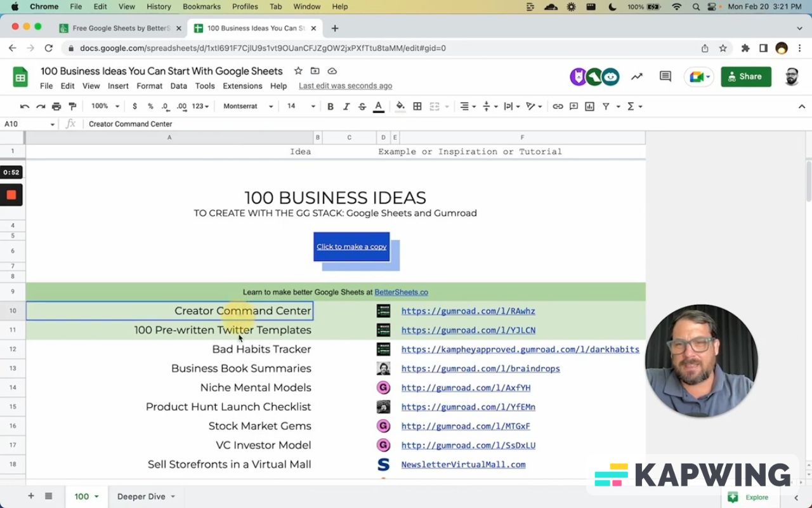Open the Insert menu in Sheets
812x508 pixels.
click(118, 86)
